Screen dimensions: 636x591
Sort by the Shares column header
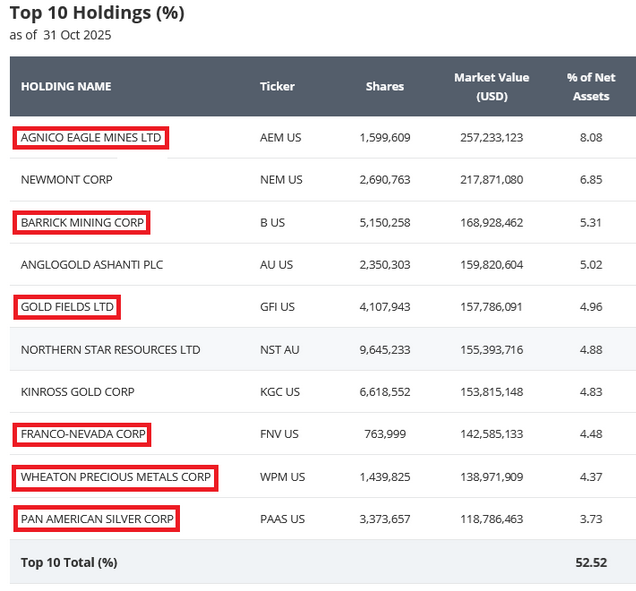tap(385, 86)
